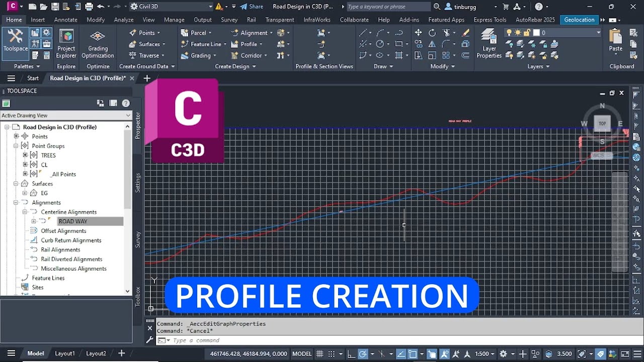Open the Prospector side tab
This screenshot has height=362, width=644.
(x=138, y=126)
